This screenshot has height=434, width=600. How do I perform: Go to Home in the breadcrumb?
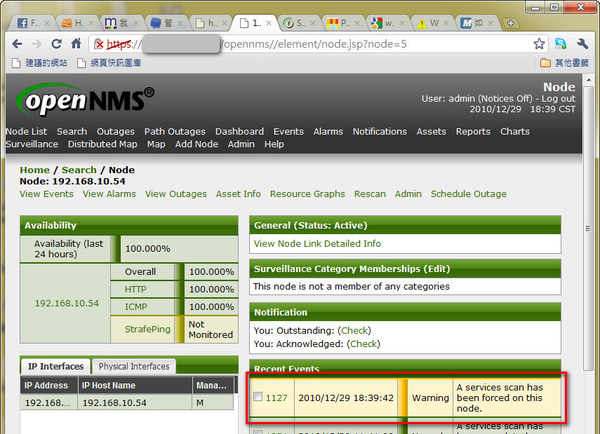click(x=35, y=170)
